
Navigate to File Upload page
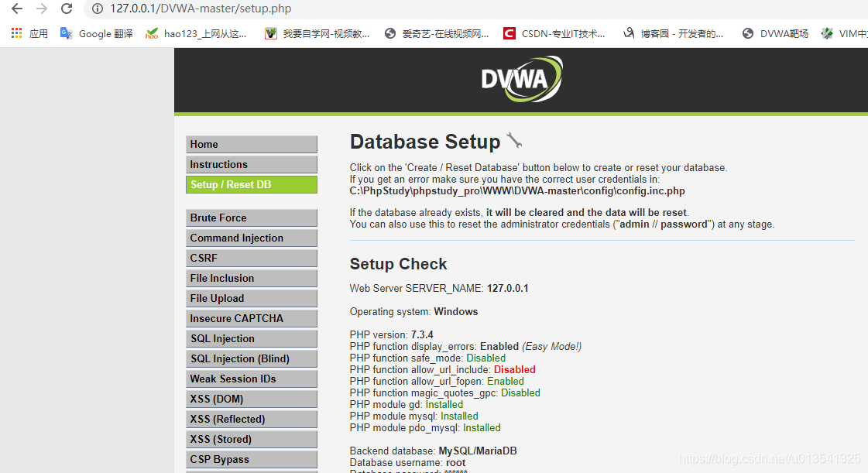click(x=251, y=299)
